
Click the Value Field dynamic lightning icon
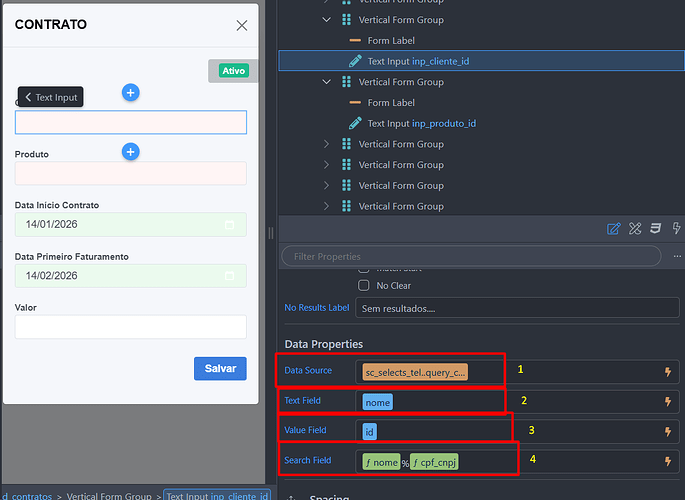point(667,432)
